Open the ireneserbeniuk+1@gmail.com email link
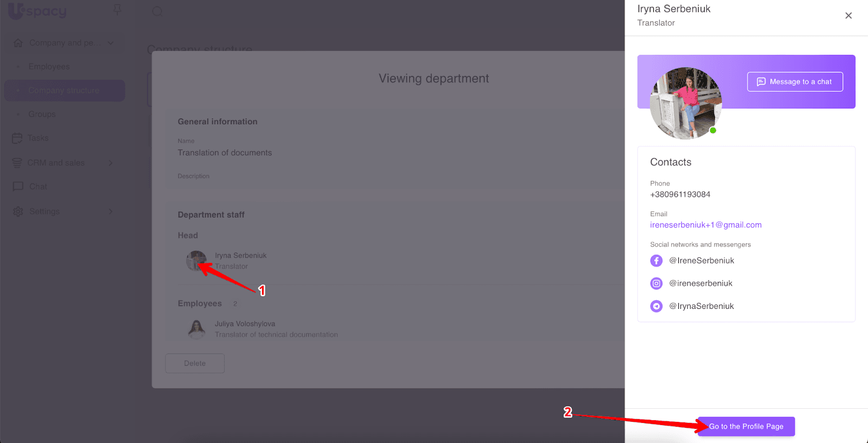The width and height of the screenshot is (868, 443). (x=705, y=225)
